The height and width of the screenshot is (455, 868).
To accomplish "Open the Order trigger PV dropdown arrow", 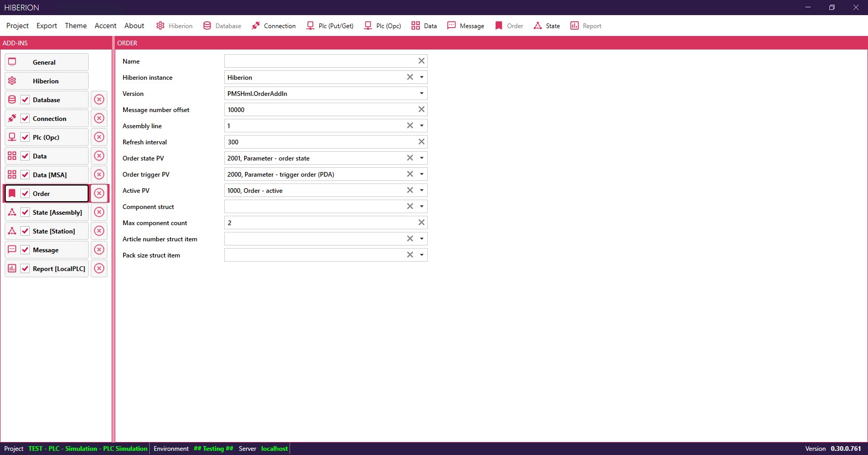I will (x=421, y=174).
